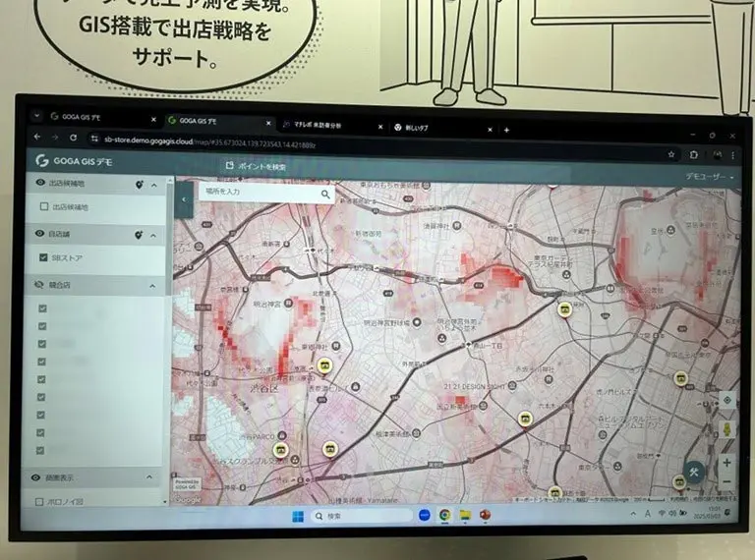Click the my-location target button on map
This screenshot has height=560, width=755.
727,400
